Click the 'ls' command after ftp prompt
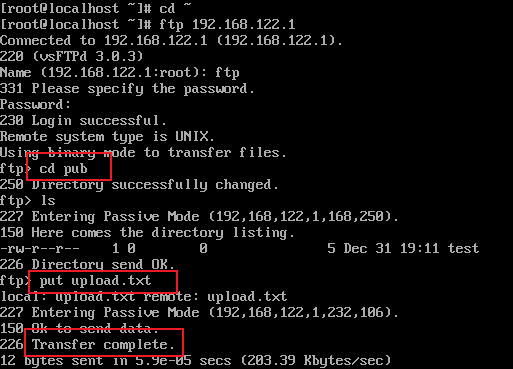Screen dimensions: 513x369 48,201
